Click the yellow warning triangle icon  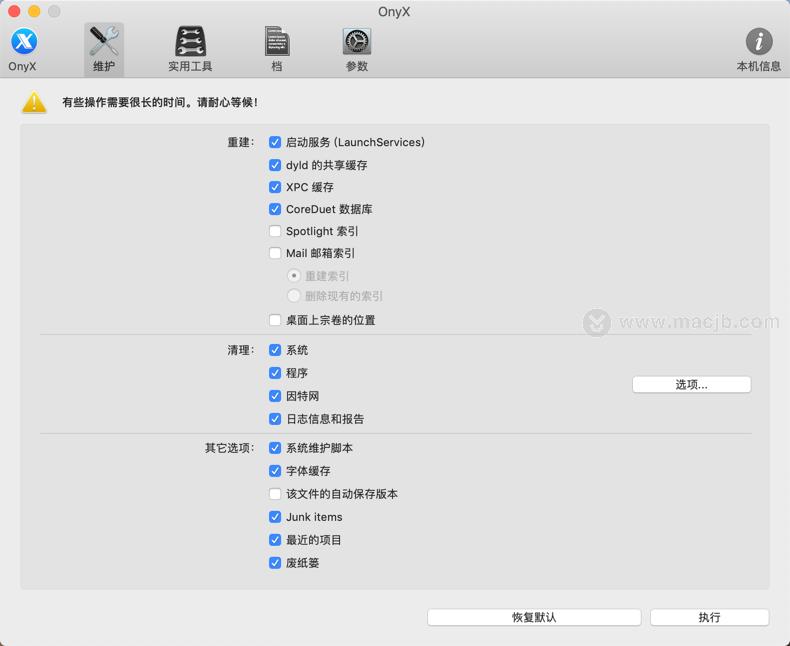[34, 102]
